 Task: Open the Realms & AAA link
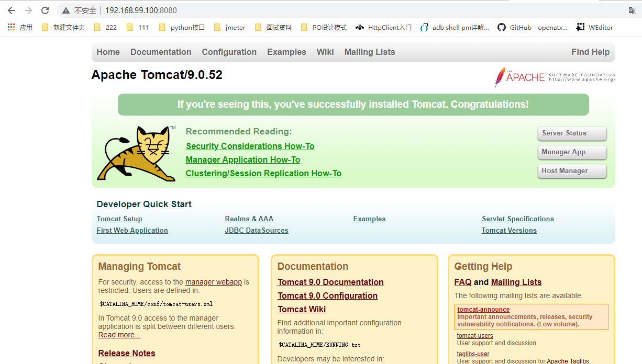click(x=249, y=219)
